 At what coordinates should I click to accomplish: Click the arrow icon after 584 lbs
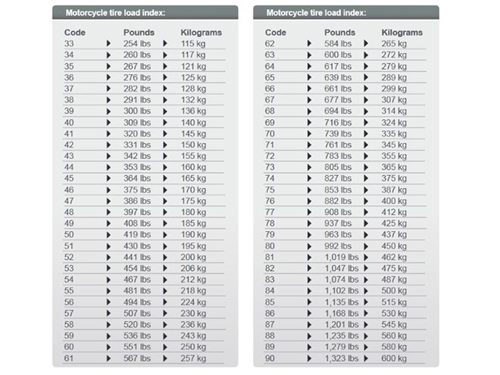point(366,43)
